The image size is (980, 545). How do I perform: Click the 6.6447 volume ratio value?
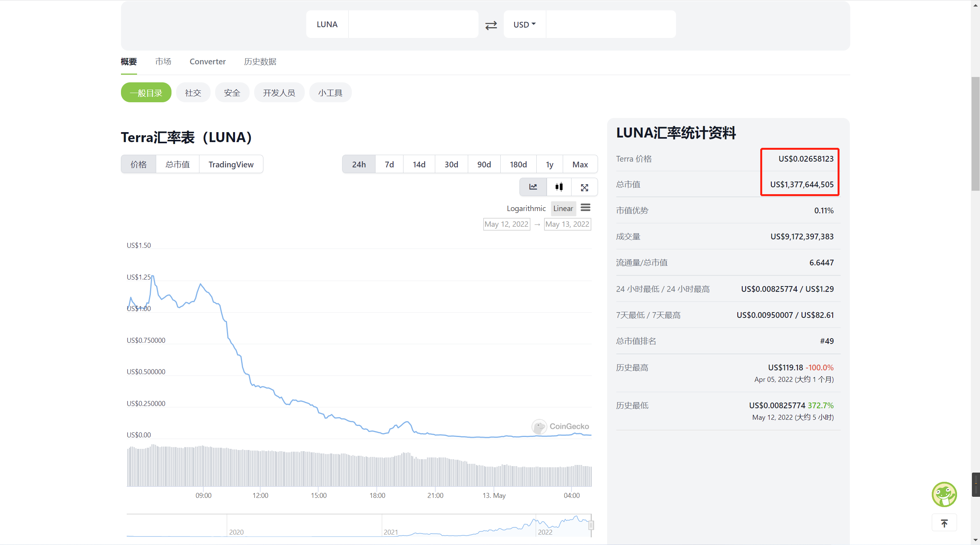pyautogui.click(x=822, y=262)
